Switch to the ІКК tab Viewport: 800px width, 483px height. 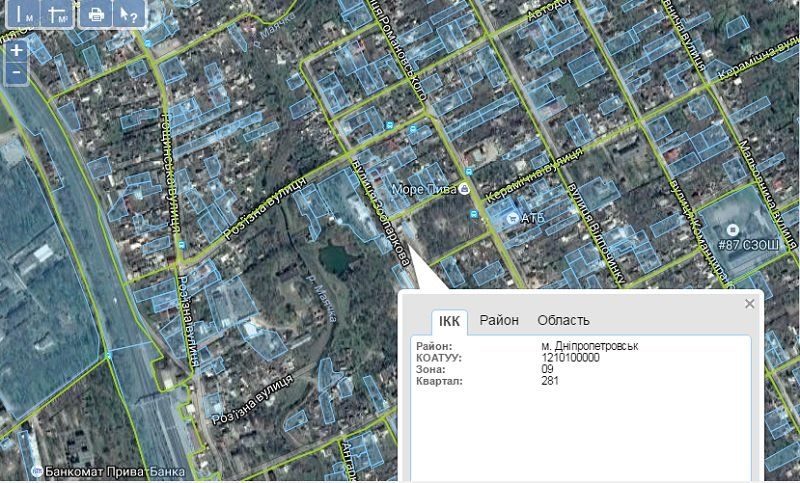click(449, 321)
